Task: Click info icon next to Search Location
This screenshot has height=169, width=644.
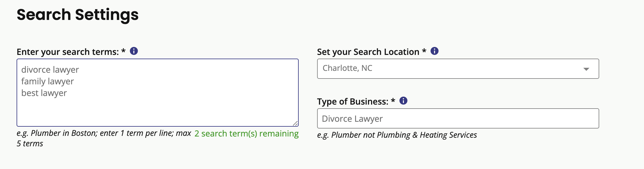Action: pos(434,51)
